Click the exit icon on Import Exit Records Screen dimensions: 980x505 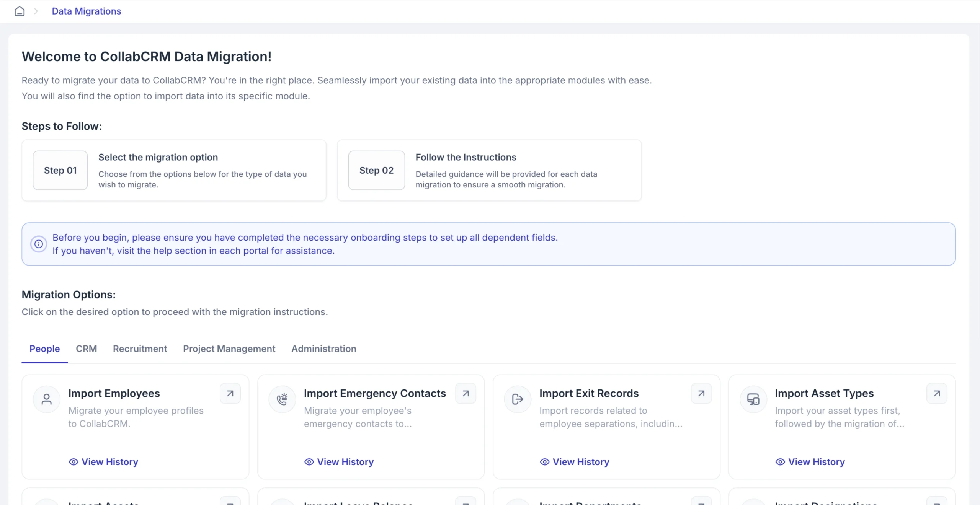point(518,399)
